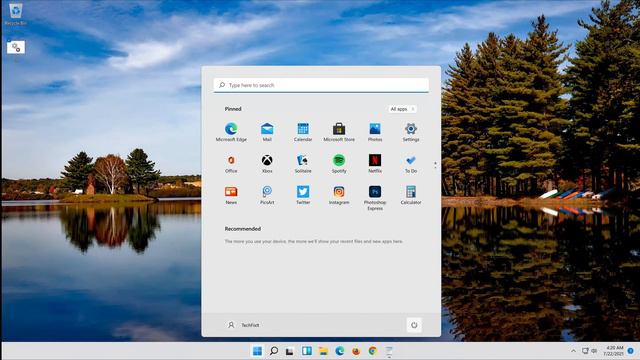Open Task View on the taskbar
The height and width of the screenshot is (360, 640).
[290, 351]
